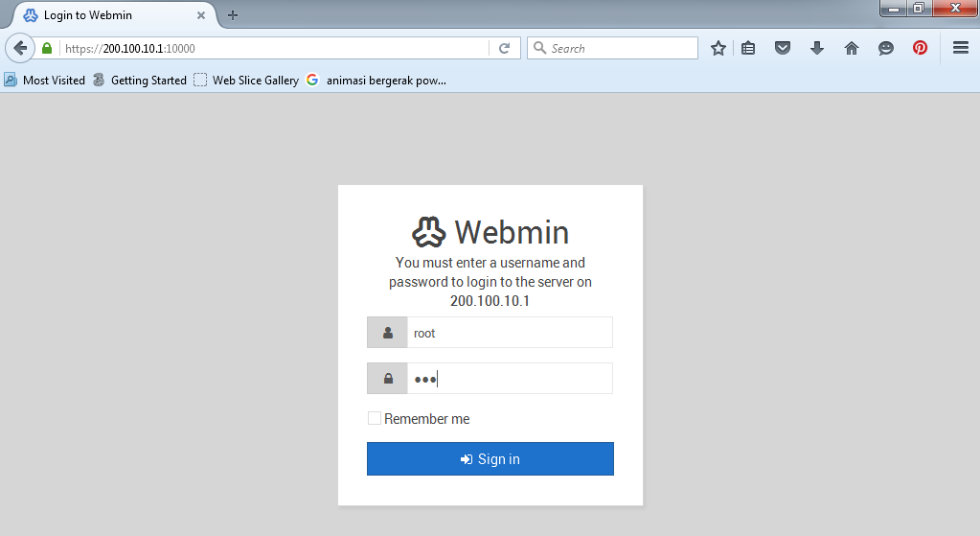Click the Webmin logo icon
The image size is (980, 536).
pos(429,232)
